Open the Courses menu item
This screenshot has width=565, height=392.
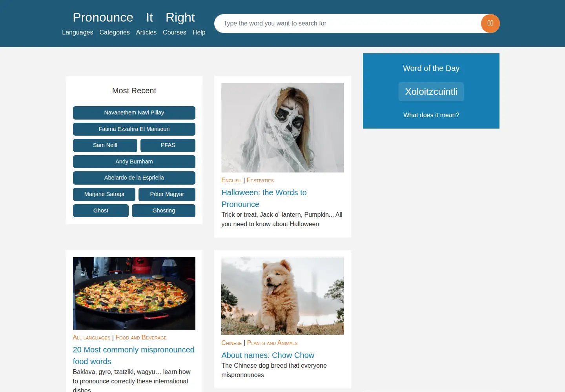(x=175, y=32)
